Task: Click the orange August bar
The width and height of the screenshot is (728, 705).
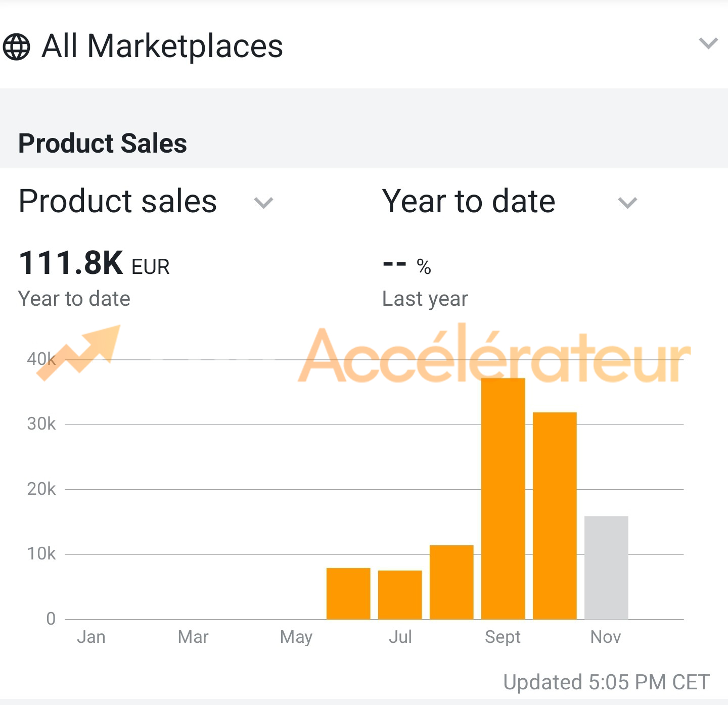Action: click(451, 582)
